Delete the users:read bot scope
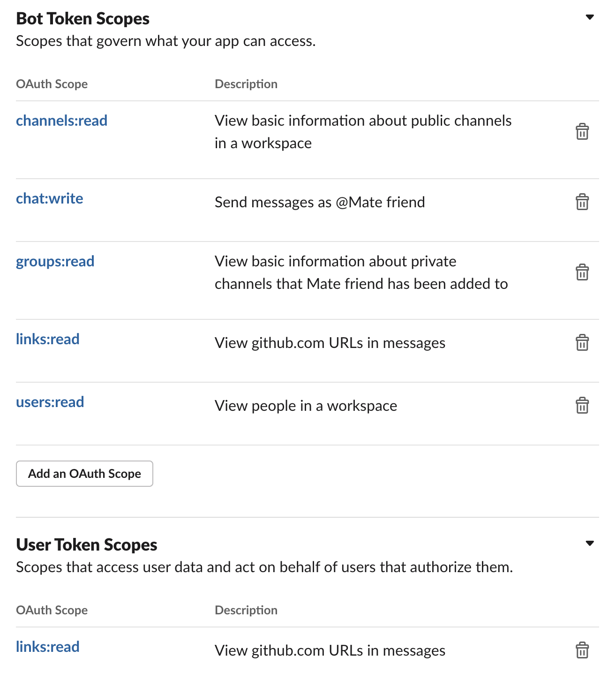Image resolution: width=616 pixels, height=680 pixels. pos(582,406)
